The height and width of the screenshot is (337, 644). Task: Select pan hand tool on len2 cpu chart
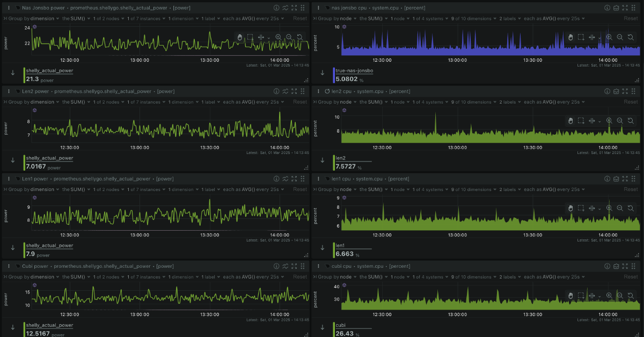[570, 121]
